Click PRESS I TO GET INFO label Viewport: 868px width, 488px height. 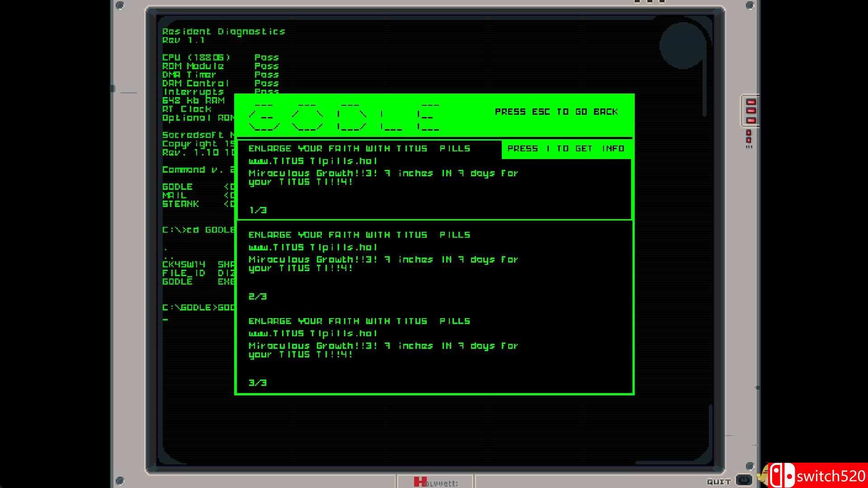(566, 149)
